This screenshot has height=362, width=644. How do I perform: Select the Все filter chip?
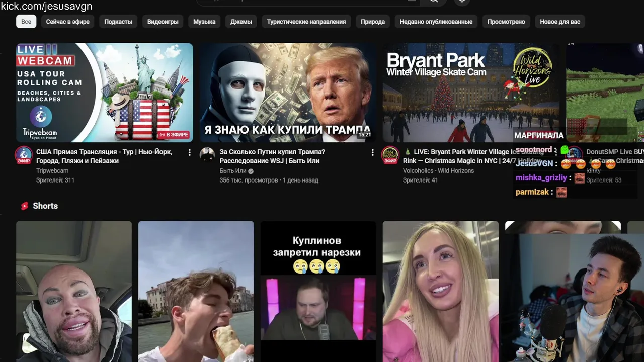point(26,22)
